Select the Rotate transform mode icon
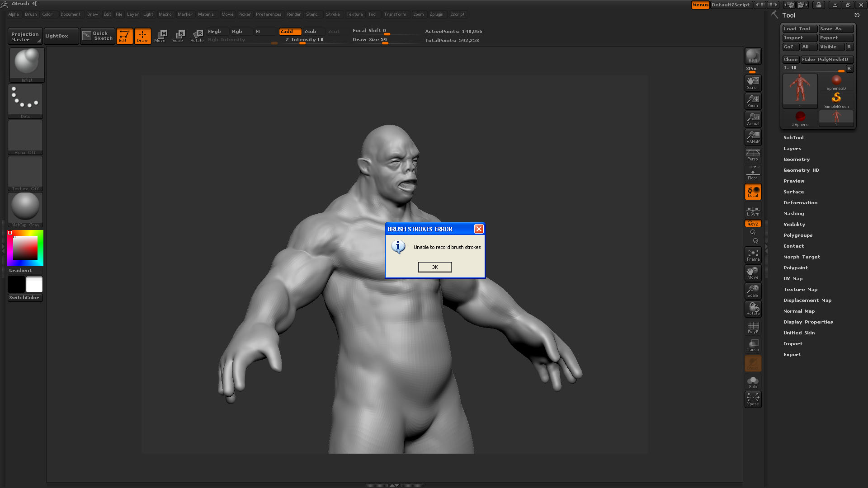Image resolution: width=868 pixels, height=488 pixels. click(197, 36)
